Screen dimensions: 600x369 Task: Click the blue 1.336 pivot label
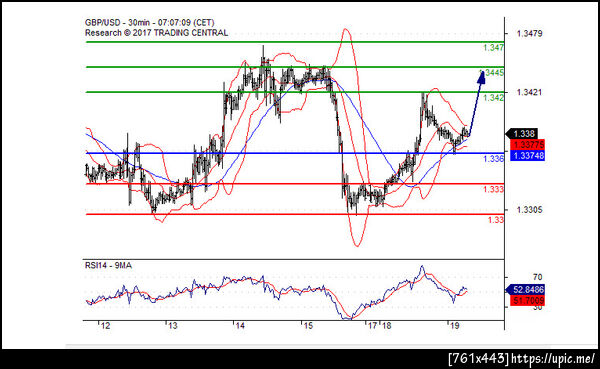pyautogui.click(x=493, y=159)
